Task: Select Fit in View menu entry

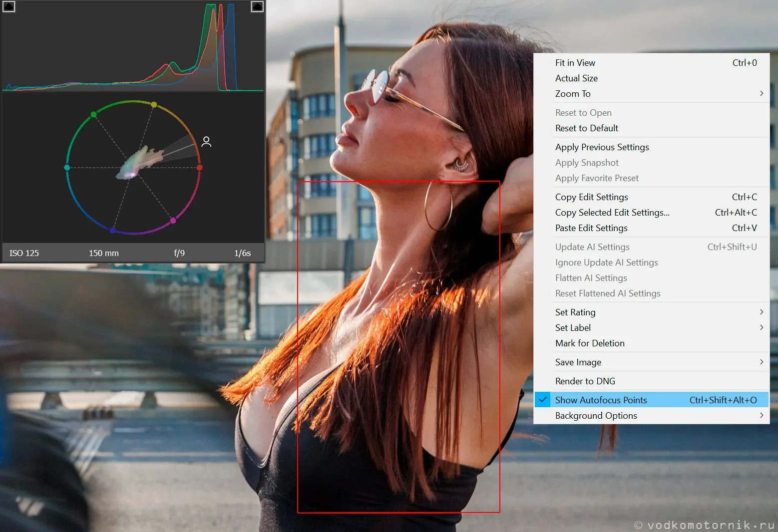Action: [x=652, y=63]
